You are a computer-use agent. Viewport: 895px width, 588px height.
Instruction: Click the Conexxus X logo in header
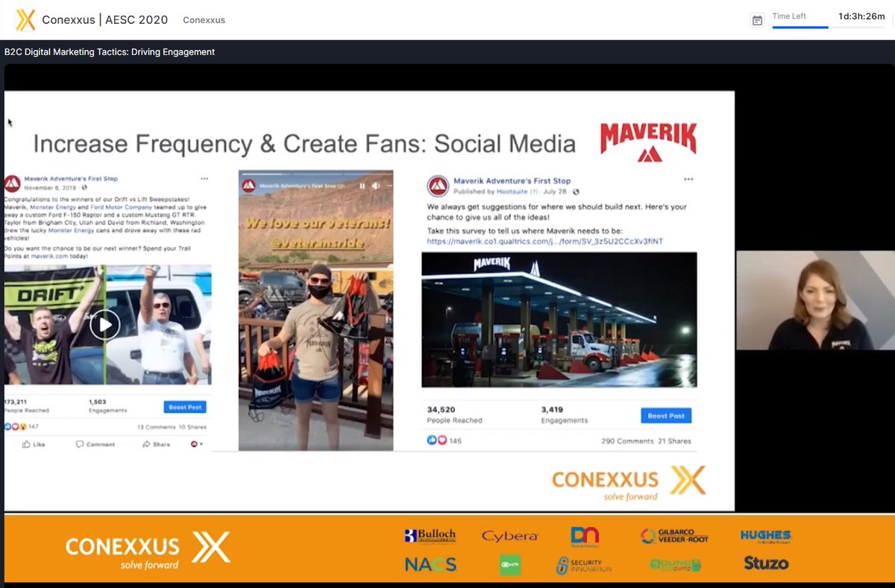click(25, 19)
